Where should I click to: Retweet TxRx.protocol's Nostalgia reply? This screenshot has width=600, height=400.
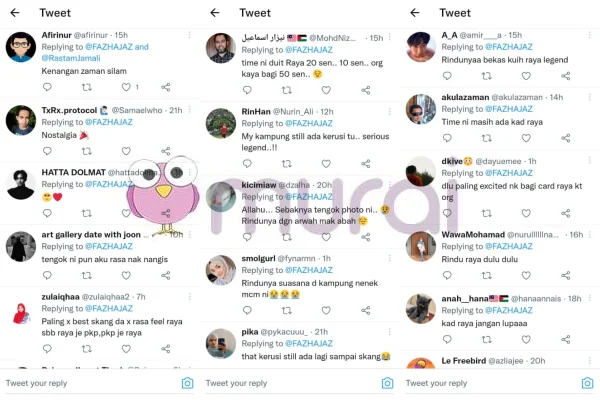(87, 151)
